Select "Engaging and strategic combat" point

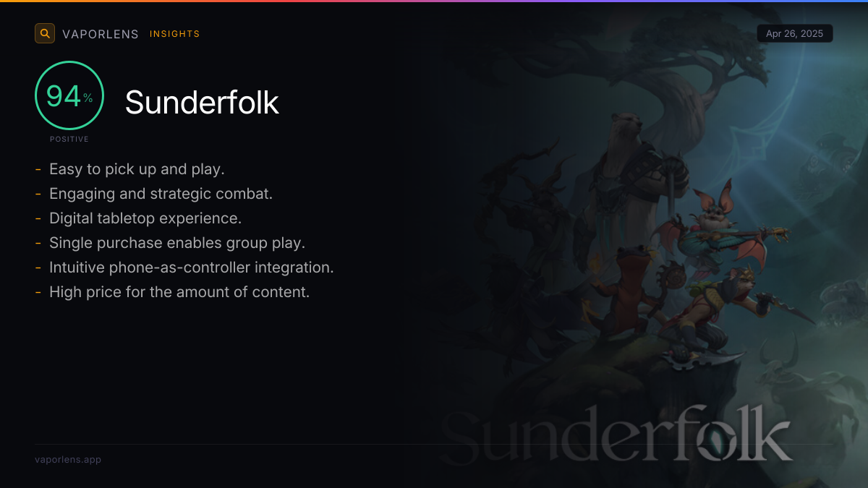tap(161, 194)
